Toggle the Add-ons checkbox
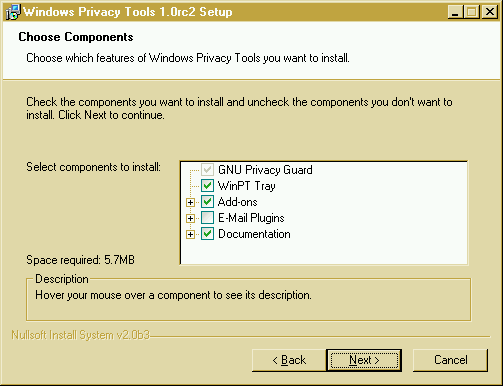The width and height of the screenshot is (503, 386). 207,201
